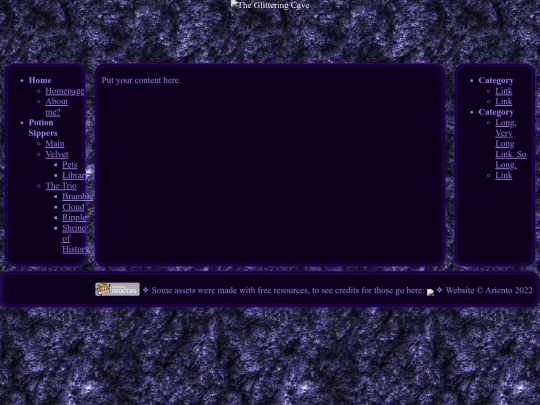This screenshot has height=405, width=540.
Task: Click the broken Glittering Cave header image
Action: point(270,5)
